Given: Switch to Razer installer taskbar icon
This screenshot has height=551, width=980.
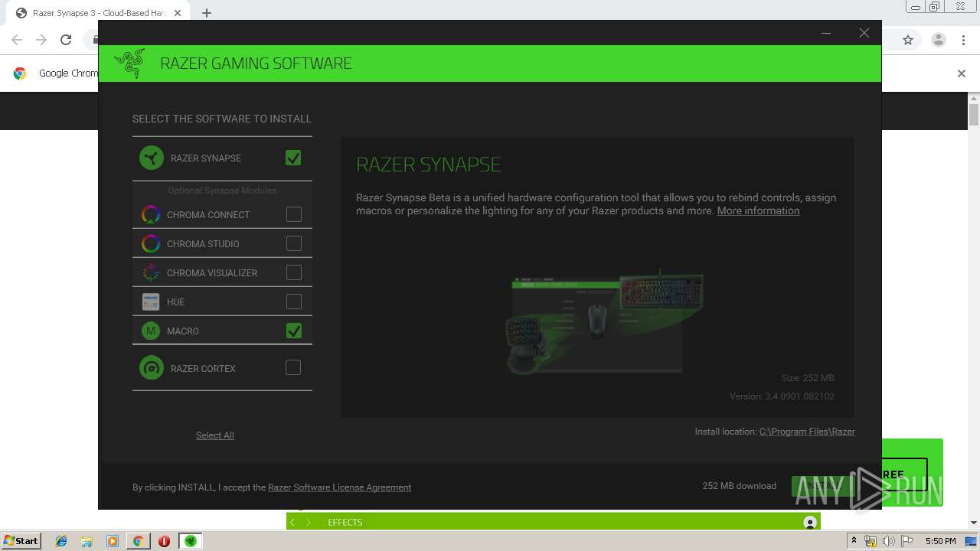Looking at the screenshot, I should 191,541.
